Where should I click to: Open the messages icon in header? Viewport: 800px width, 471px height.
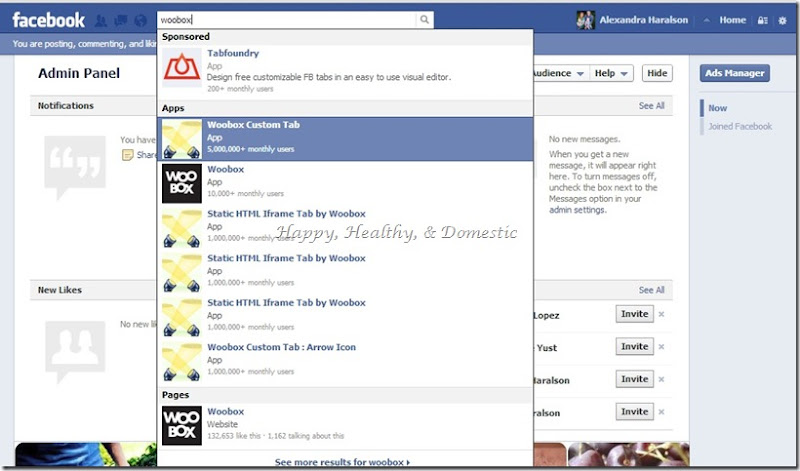click(x=121, y=20)
